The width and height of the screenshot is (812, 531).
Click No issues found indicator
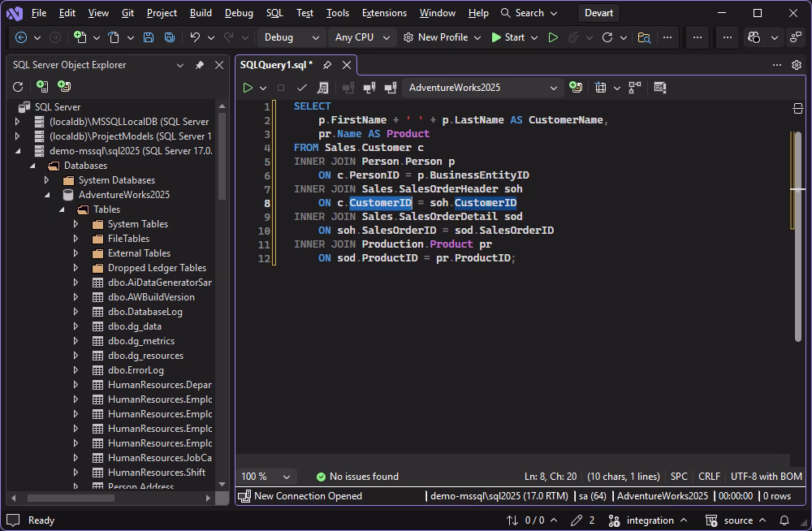[357, 476]
